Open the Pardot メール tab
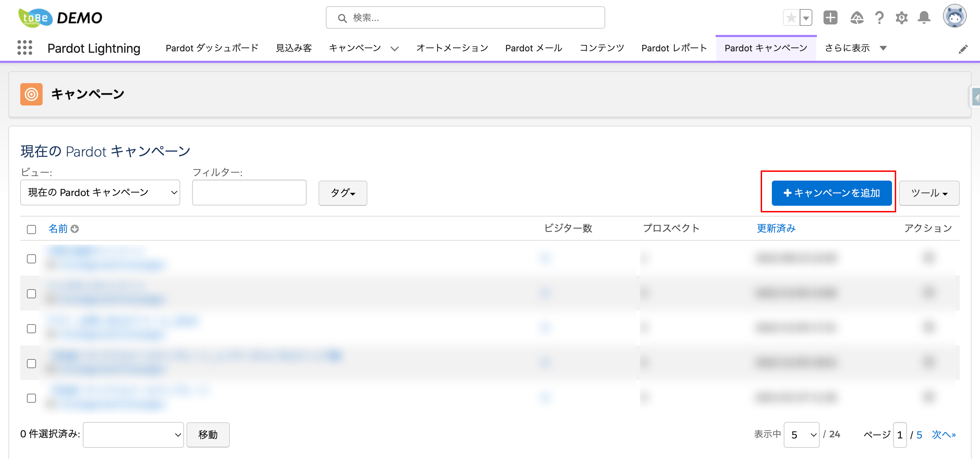Screen dimensions: 980x459 coord(533,48)
